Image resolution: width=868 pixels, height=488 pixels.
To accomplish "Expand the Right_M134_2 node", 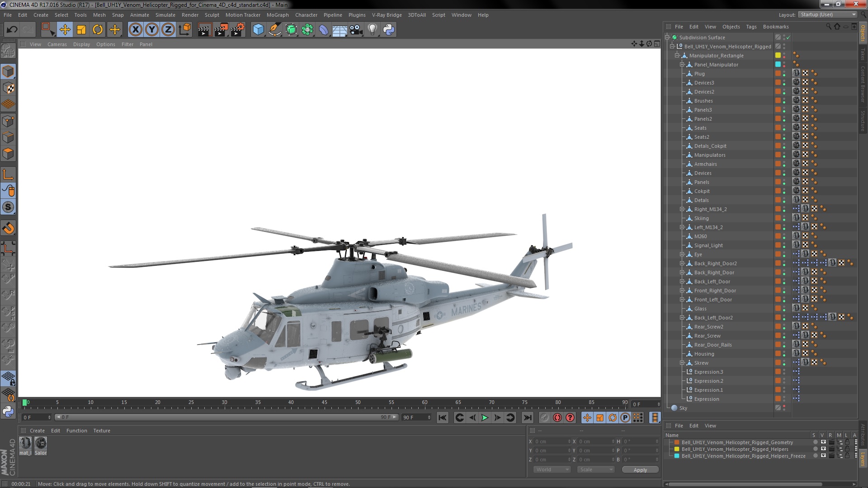I will coord(682,209).
